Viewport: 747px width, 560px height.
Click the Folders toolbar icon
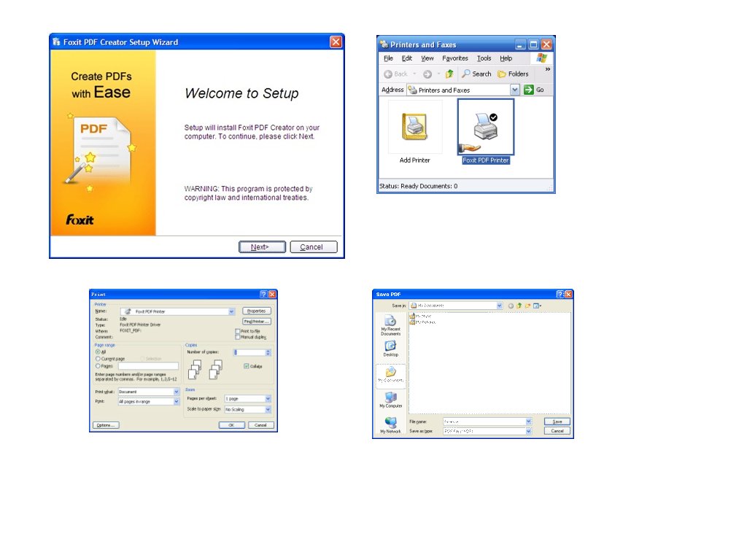click(x=513, y=74)
